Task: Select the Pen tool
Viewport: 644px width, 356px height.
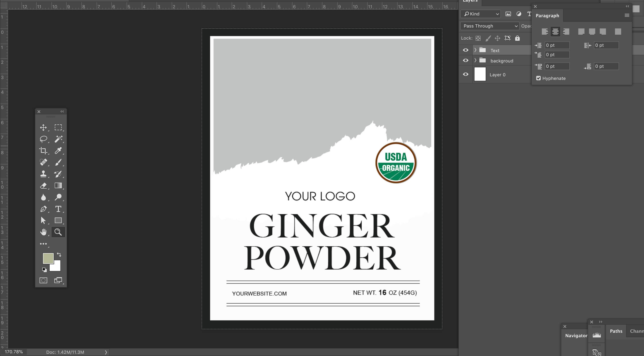Action: [x=44, y=209]
